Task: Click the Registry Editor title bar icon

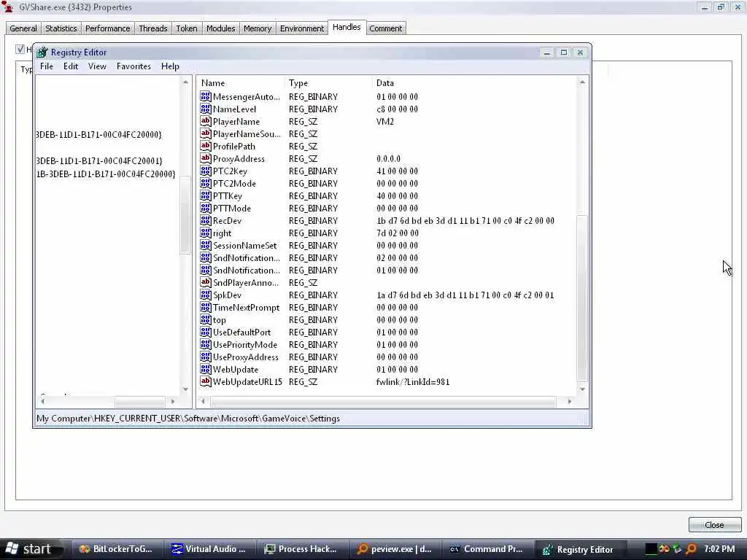Action: 42,52
